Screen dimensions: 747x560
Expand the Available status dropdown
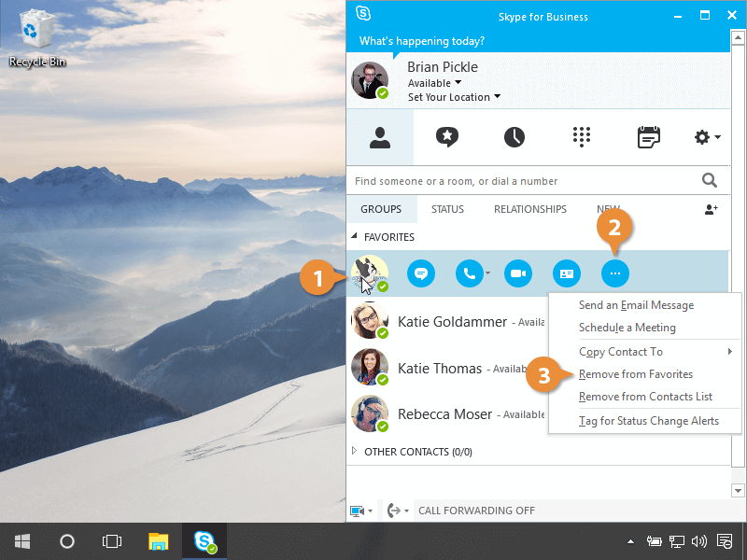(x=458, y=83)
